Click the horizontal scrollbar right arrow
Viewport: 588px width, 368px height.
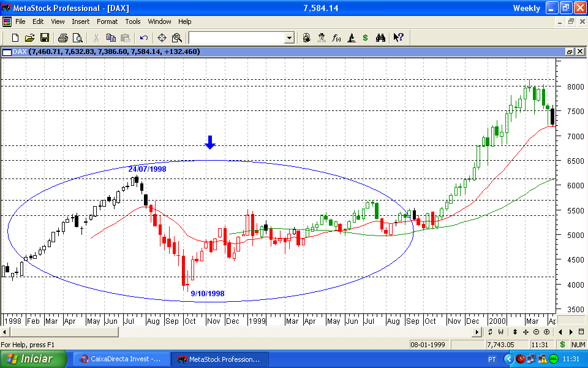[x=477, y=332]
